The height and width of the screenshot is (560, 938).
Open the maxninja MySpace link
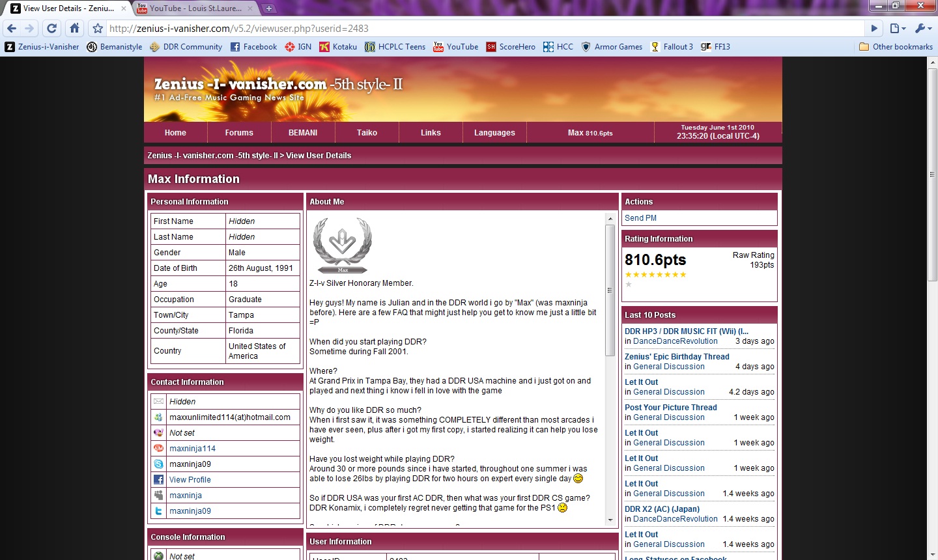[x=186, y=496]
